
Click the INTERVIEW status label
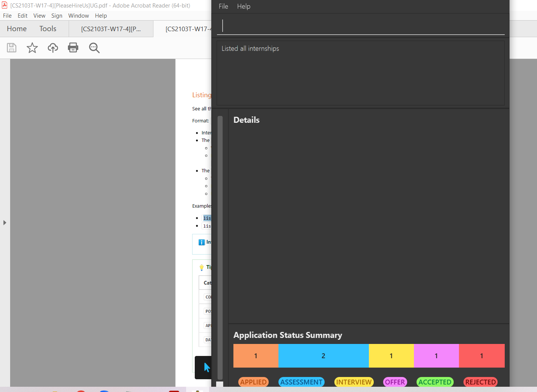coord(354,382)
